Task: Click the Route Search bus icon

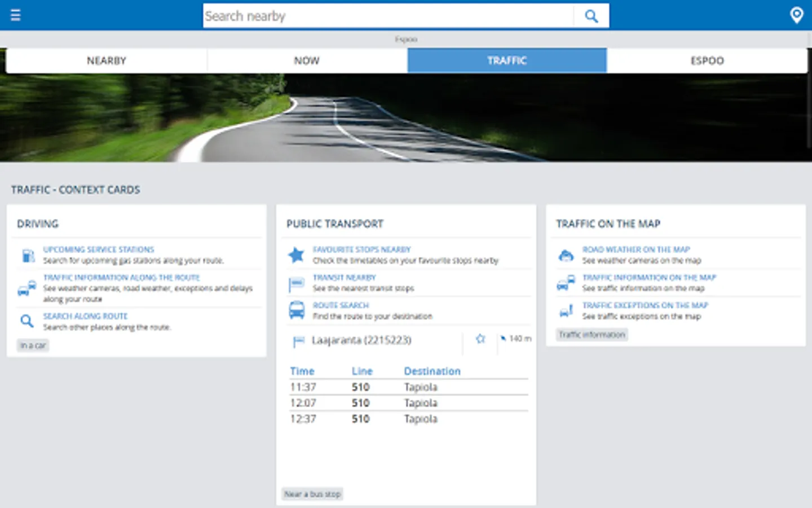Action: pos(297,310)
